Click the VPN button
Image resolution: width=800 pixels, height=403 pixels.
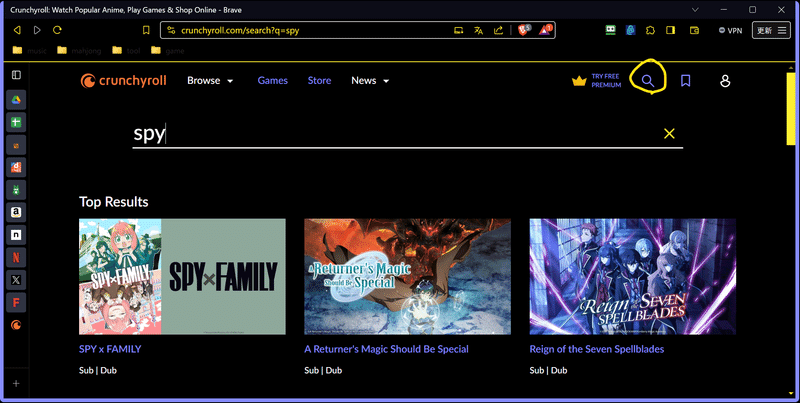point(730,31)
